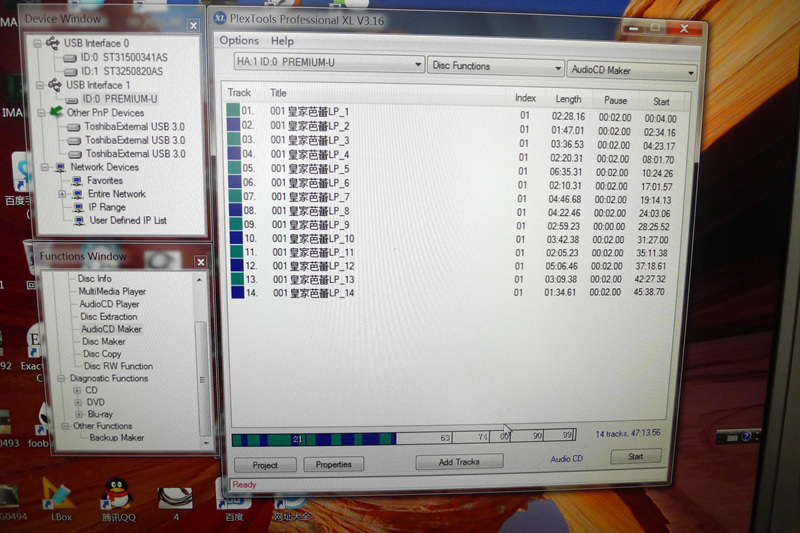The height and width of the screenshot is (533, 800).
Task: Select the ID:0 ST31500341AS drive icon
Action: click(69, 58)
